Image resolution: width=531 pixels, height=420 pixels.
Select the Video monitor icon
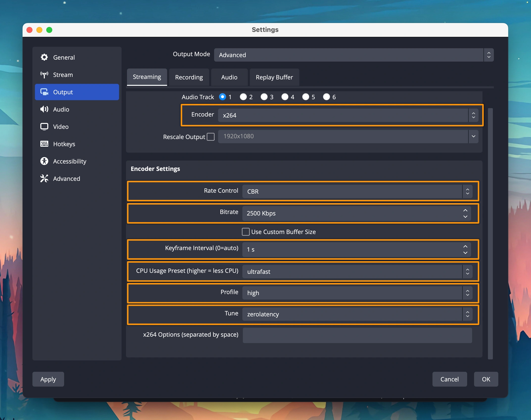click(x=44, y=127)
